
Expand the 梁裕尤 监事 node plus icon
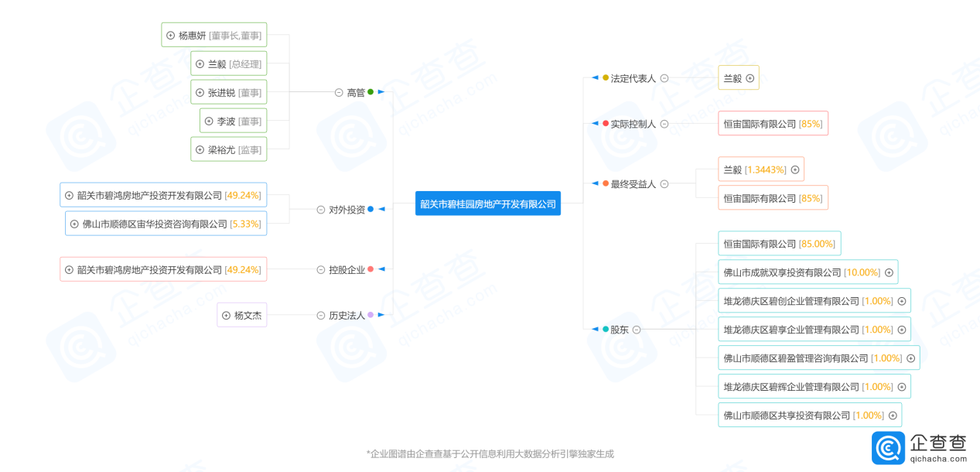click(x=200, y=150)
